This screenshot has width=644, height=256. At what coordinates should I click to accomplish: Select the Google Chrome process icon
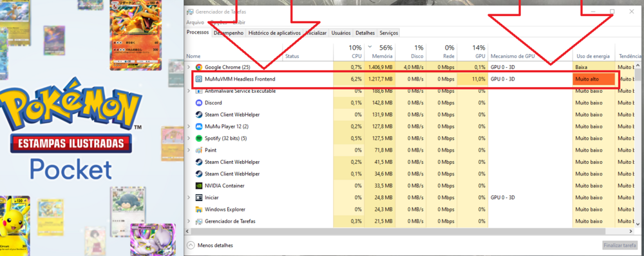(x=199, y=67)
